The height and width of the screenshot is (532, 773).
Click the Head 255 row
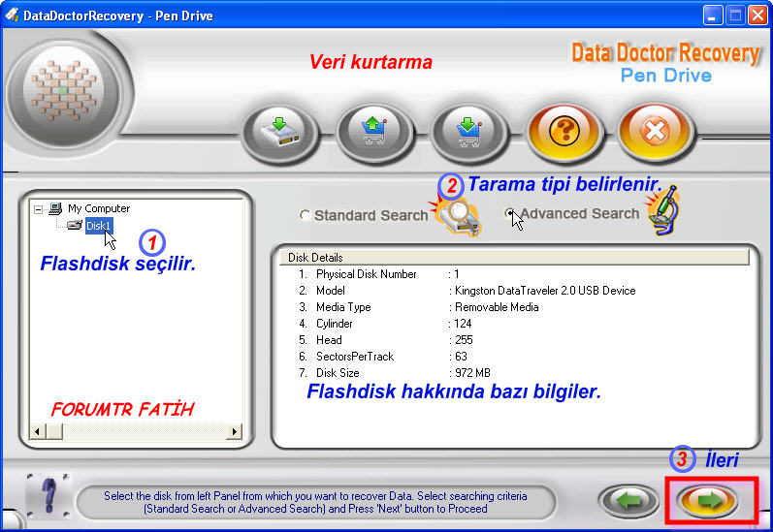tap(385, 340)
